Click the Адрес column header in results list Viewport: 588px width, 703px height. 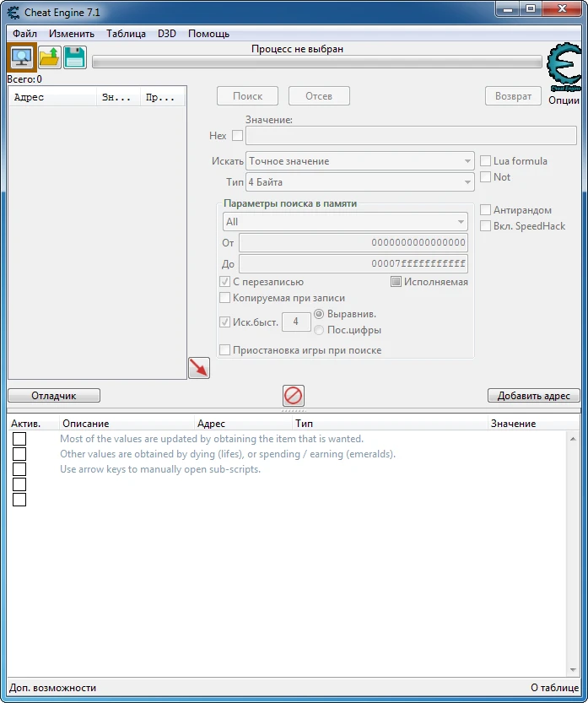tap(53, 97)
